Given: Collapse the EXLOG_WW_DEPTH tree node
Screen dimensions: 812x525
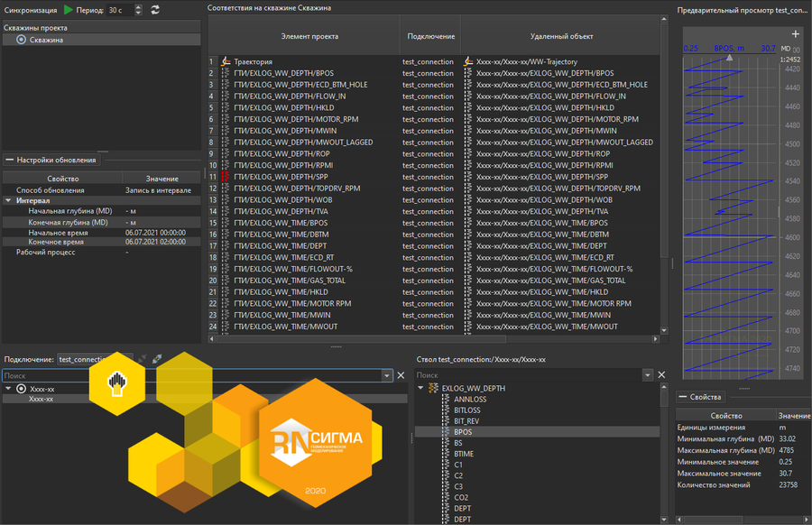Looking at the screenshot, I should coord(420,389).
